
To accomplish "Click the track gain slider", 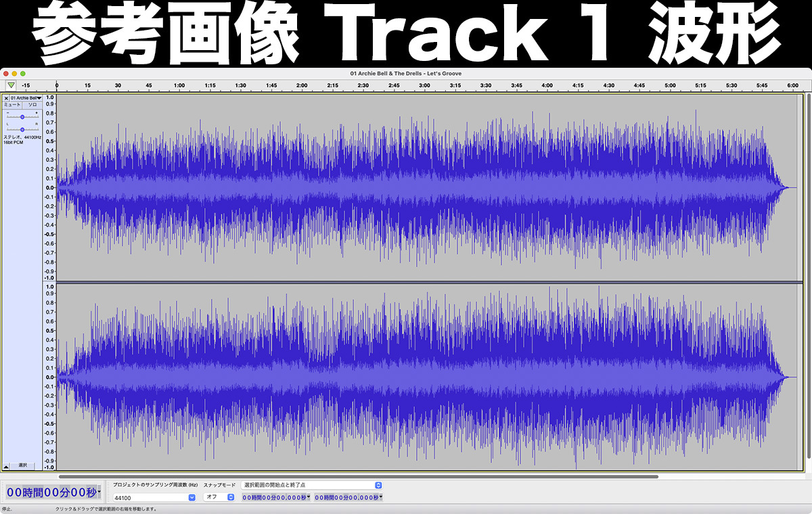I will (22, 116).
